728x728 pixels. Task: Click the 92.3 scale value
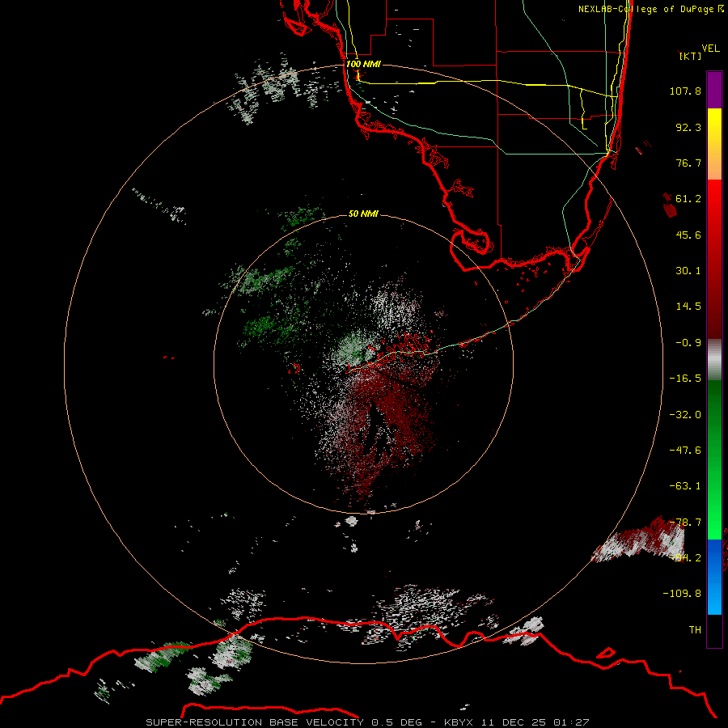coord(688,127)
